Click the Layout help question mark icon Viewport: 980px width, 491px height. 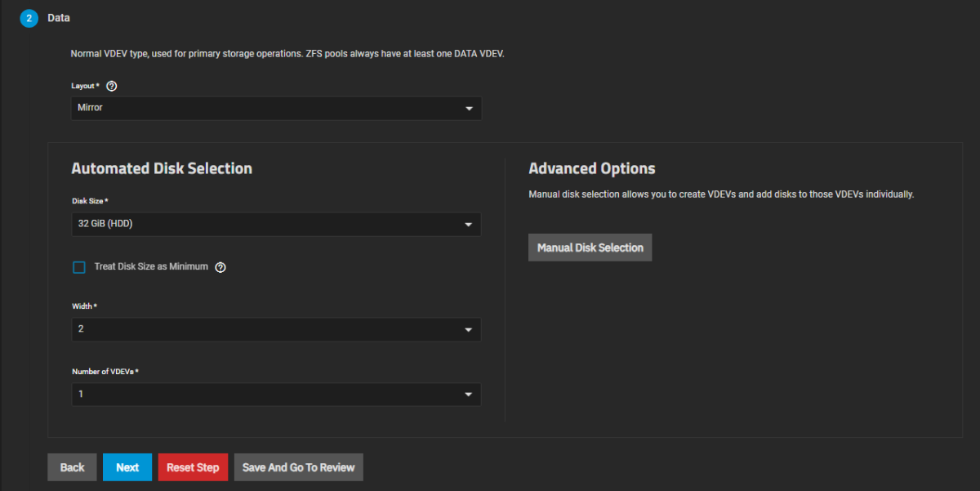[x=112, y=86]
